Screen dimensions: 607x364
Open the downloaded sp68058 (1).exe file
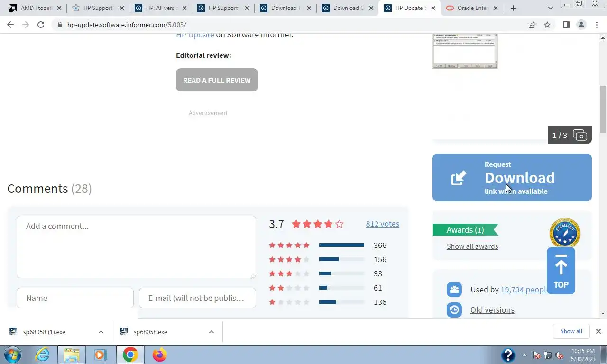click(44, 332)
